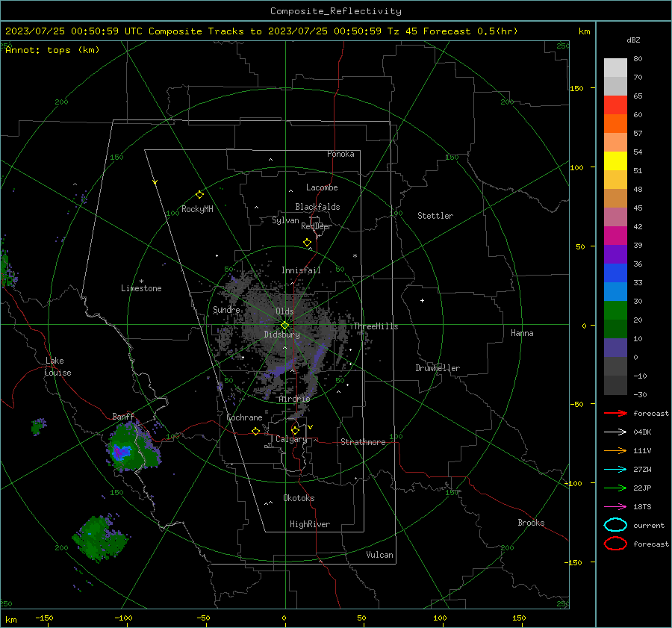This screenshot has width=672, height=628.
Task: Click the Didsbury city label
Action: click(282, 335)
